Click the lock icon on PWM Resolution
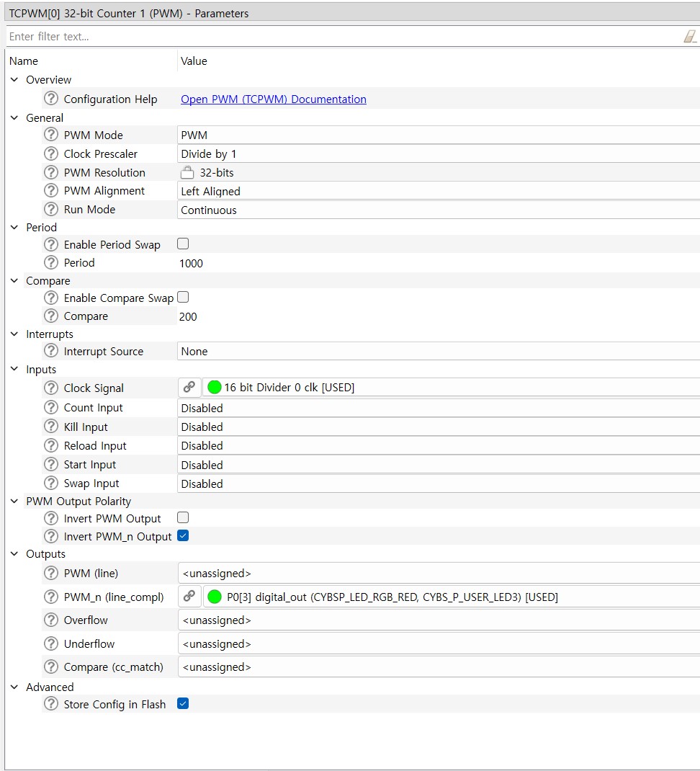Image resolution: width=700 pixels, height=771 pixels. click(x=187, y=171)
